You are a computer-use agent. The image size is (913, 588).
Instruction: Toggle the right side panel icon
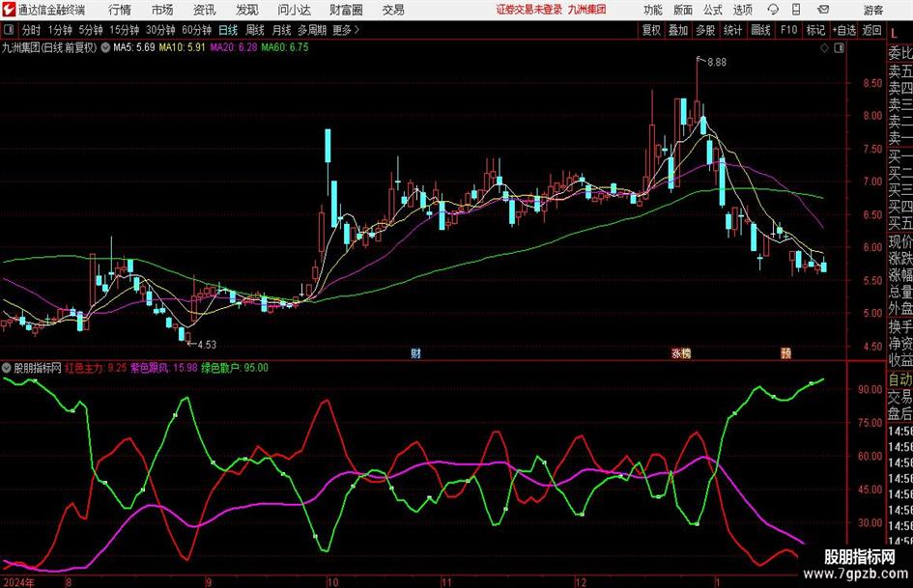[839, 48]
